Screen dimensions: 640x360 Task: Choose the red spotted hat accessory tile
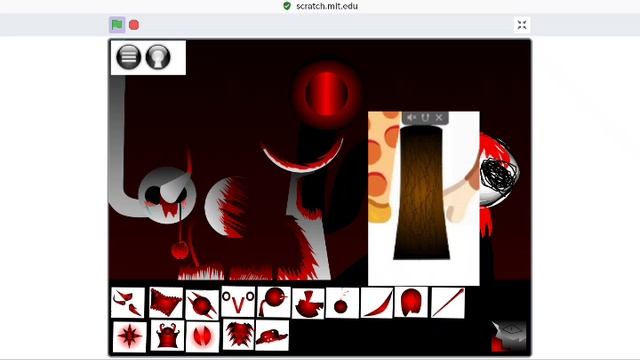(272, 336)
